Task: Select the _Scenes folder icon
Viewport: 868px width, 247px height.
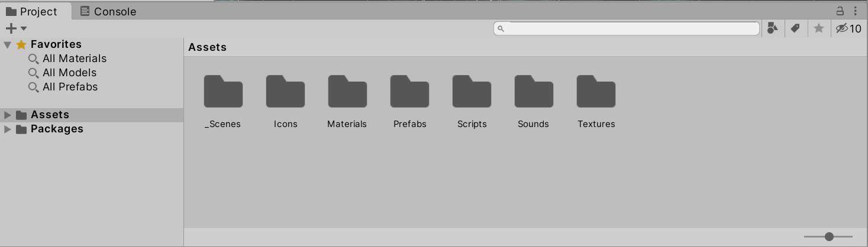Action: [x=223, y=92]
